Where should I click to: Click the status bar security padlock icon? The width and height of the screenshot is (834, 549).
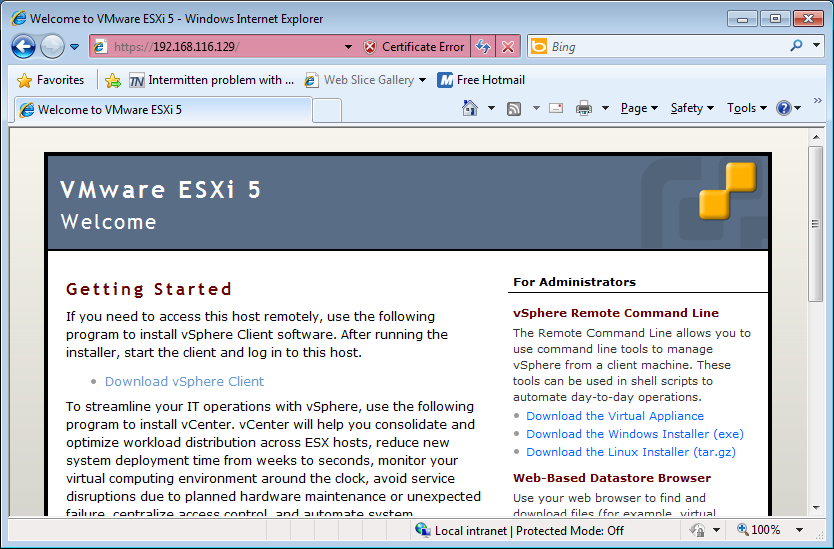click(697, 530)
